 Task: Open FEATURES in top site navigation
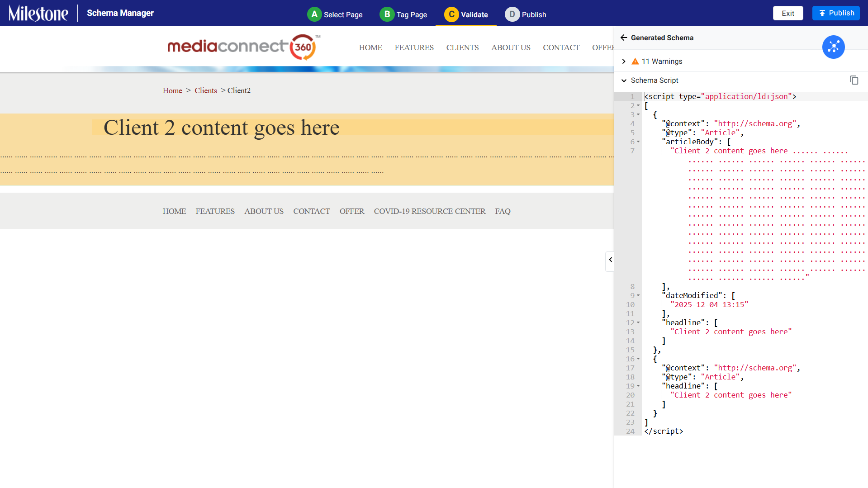[x=414, y=47]
